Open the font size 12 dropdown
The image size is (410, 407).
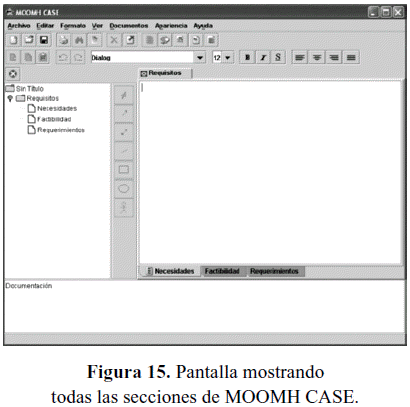228,58
